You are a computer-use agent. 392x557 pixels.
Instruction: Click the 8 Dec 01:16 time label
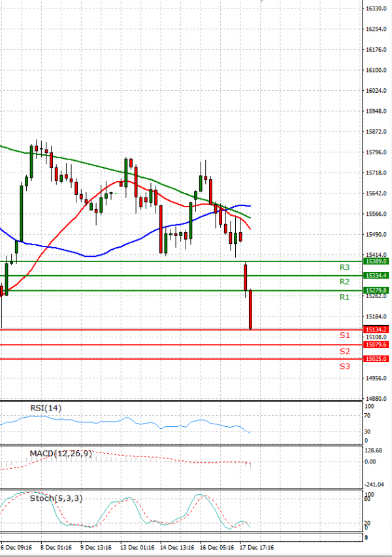tap(56, 547)
